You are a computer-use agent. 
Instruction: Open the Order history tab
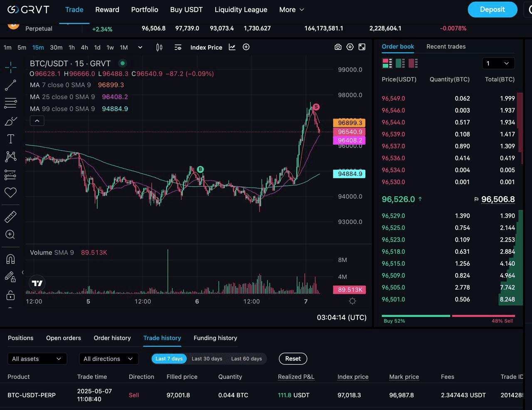tap(112, 338)
